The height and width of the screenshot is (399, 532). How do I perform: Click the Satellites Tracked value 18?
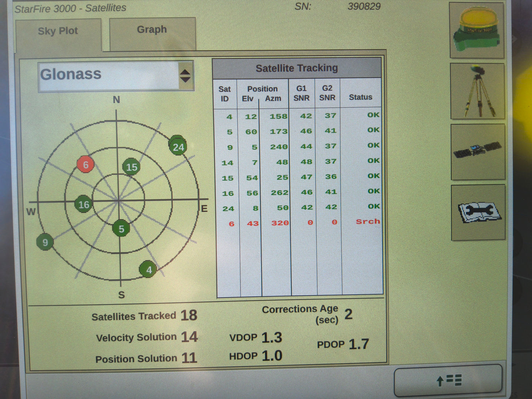tap(190, 315)
